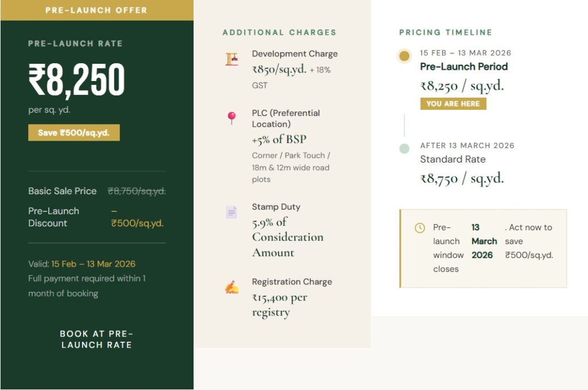
Task: Click the Development Charge title text
Action: point(295,54)
